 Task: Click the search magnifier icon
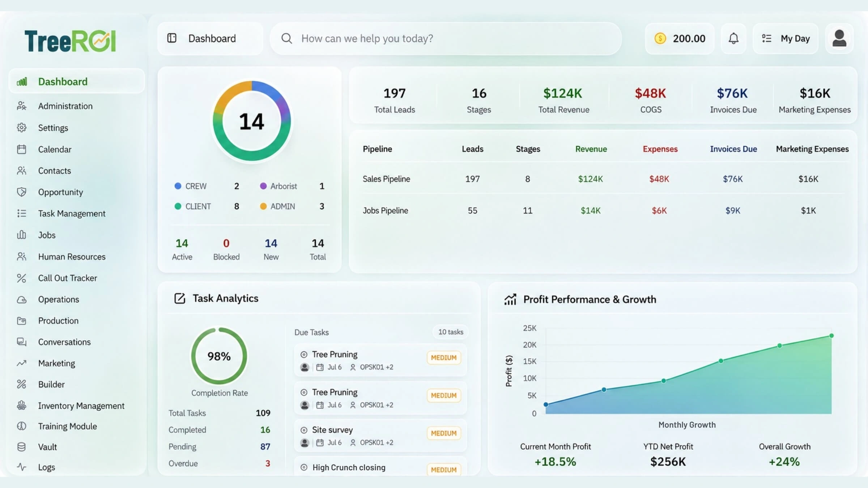point(286,38)
